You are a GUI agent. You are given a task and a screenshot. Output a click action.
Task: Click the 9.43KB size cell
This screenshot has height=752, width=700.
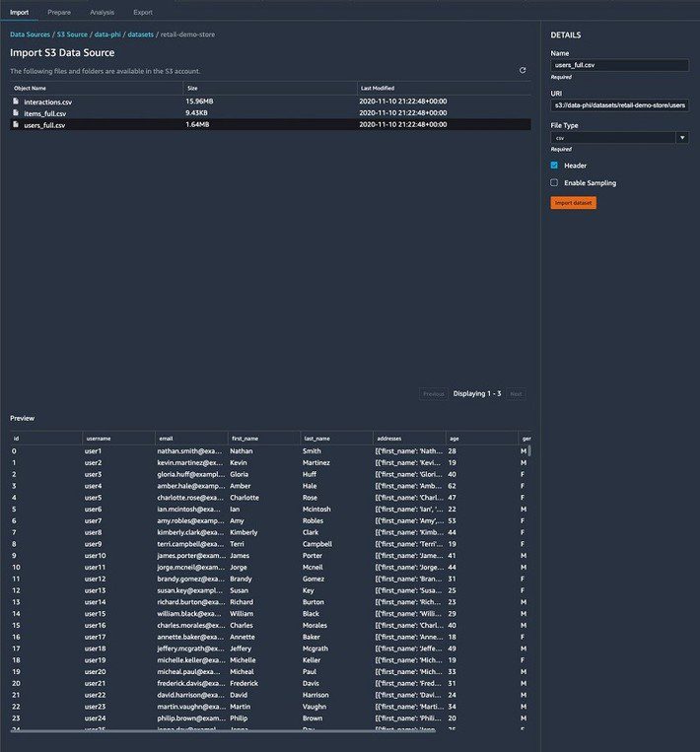(196, 112)
